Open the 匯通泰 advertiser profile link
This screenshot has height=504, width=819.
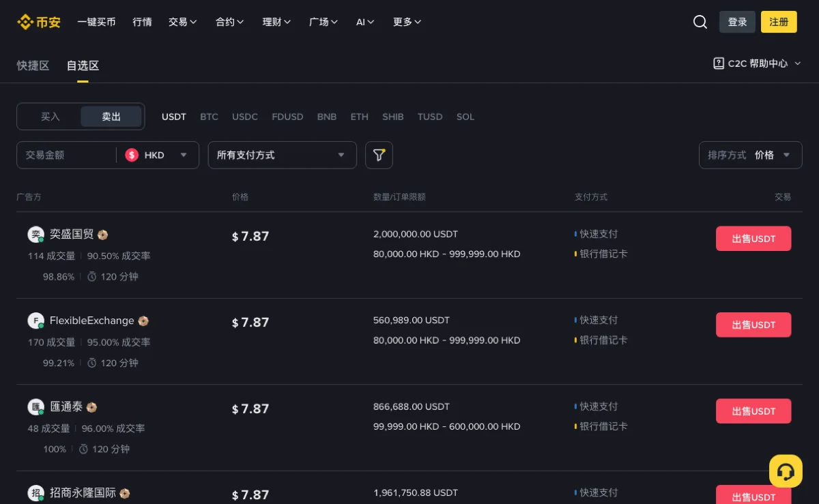[x=66, y=407]
